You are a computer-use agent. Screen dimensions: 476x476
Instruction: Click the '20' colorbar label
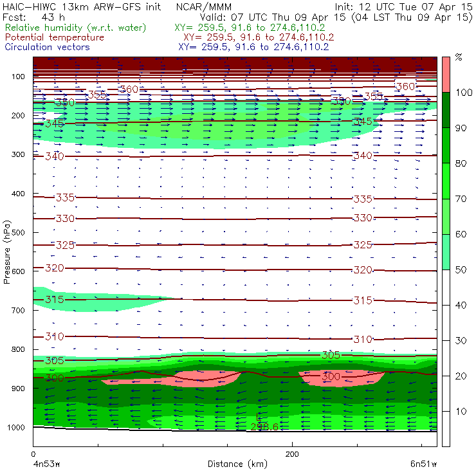[461, 376]
